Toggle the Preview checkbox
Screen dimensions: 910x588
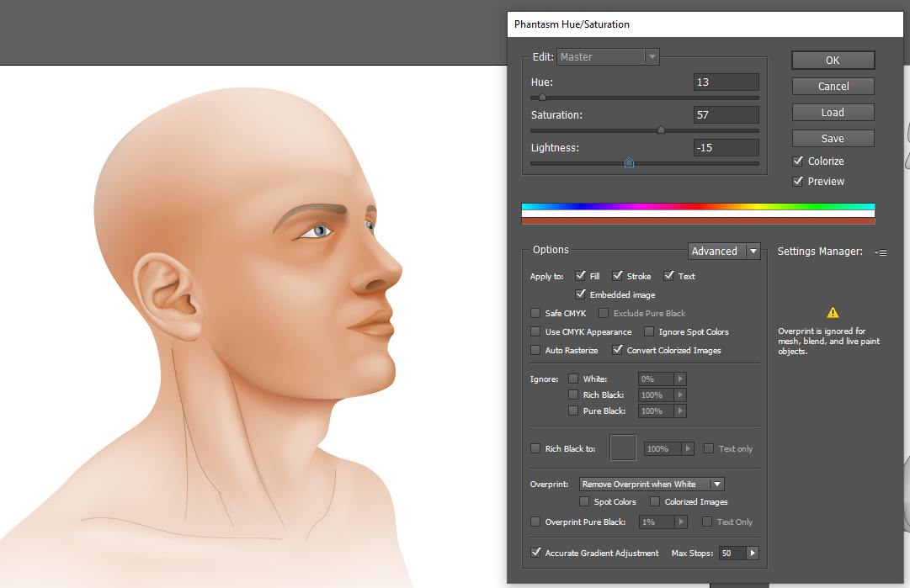(x=798, y=182)
